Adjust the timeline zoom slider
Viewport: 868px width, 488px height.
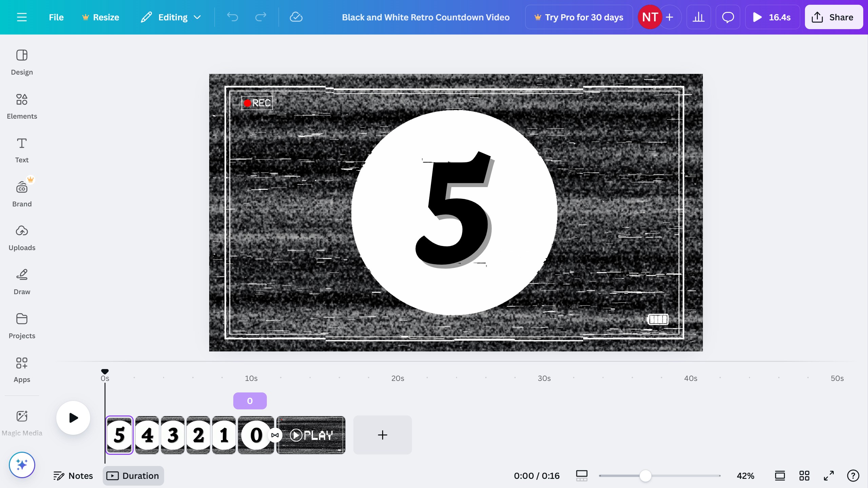click(645, 475)
